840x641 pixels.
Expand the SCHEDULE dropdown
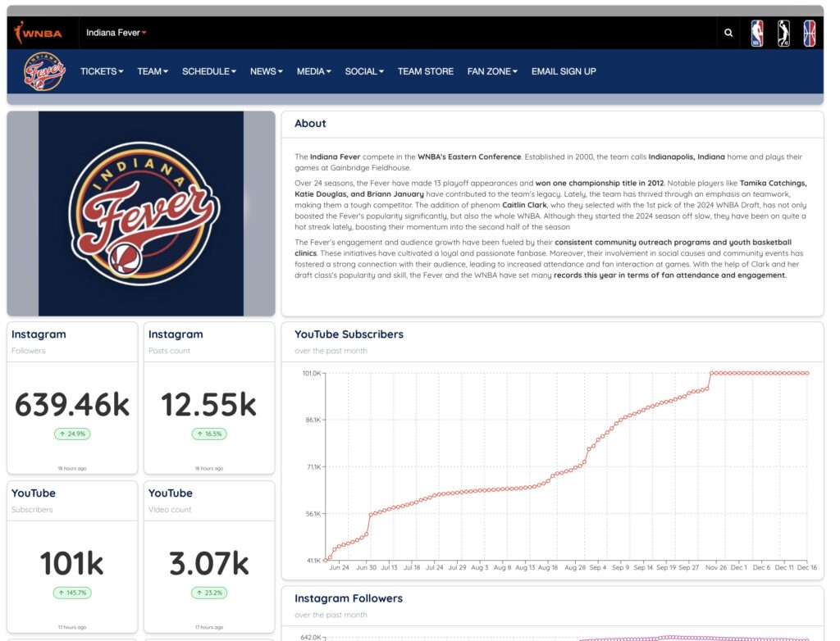(x=208, y=71)
